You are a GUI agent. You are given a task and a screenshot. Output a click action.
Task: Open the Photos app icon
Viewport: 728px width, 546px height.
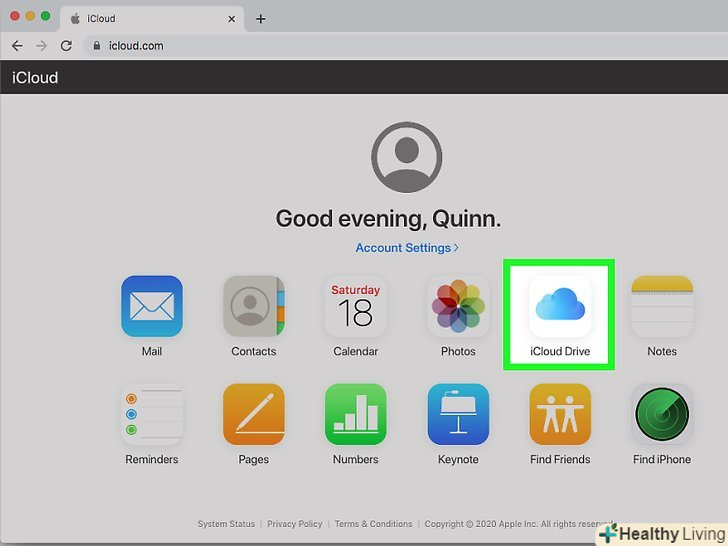[x=458, y=306]
